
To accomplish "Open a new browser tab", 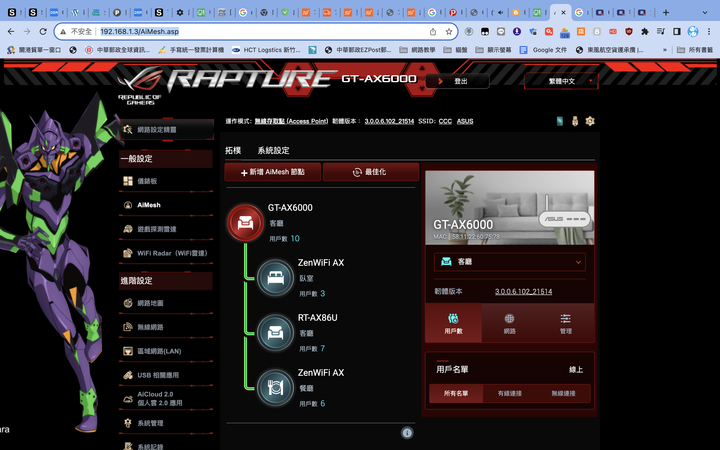I will click(666, 12).
